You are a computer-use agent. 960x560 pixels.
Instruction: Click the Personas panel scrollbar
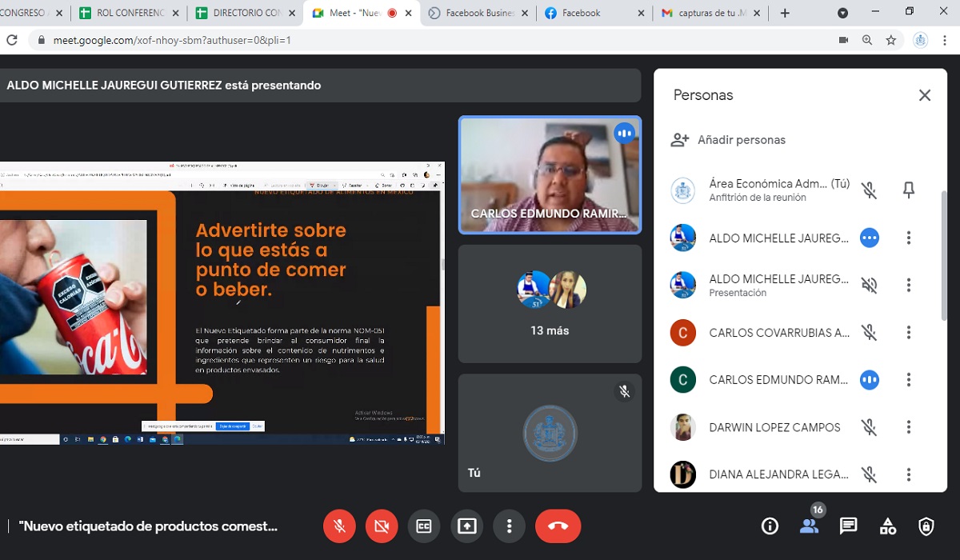pyautogui.click(x=944, y=256)
